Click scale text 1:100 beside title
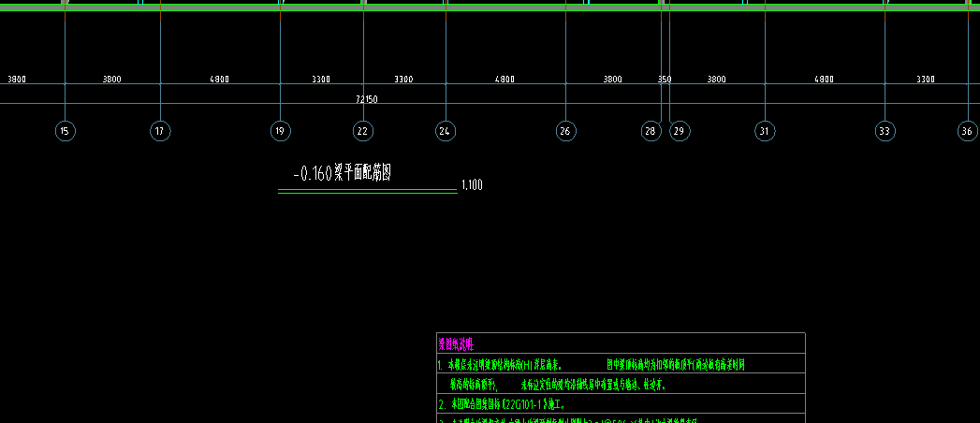This screenshot has height=423, width=980. [472, 185]
